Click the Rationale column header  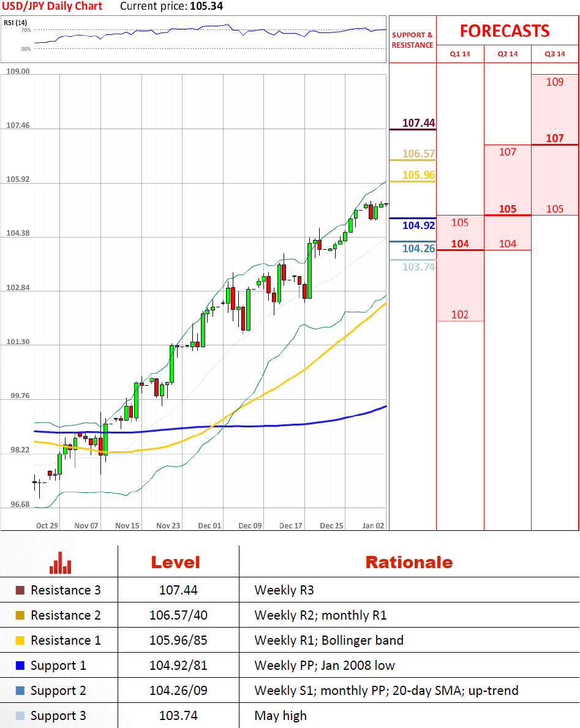pyautogui.click(x=409, y=563)
